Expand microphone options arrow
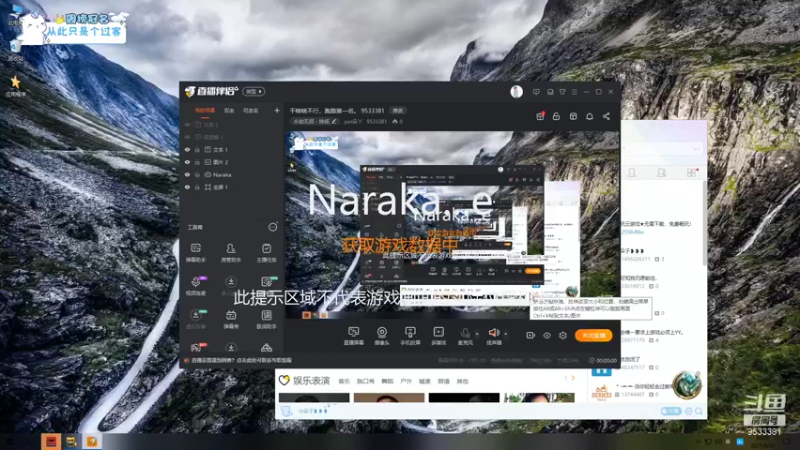This screenshot has width=800, height=450. tap(477, 334)
